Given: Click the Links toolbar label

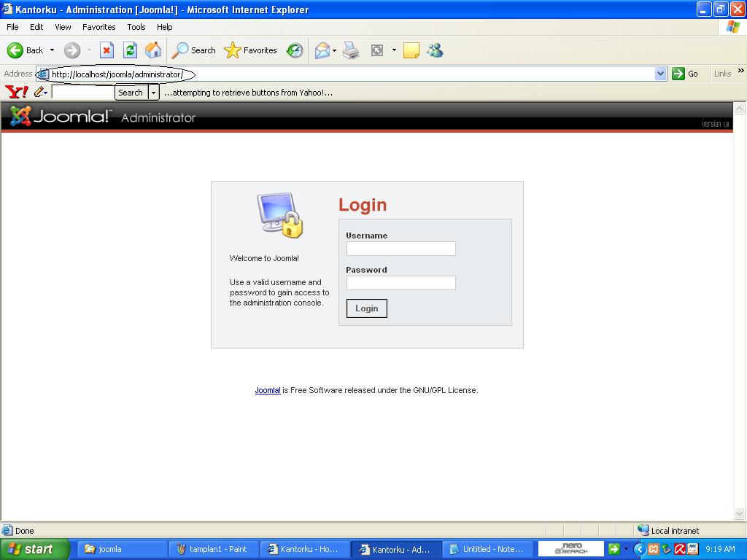Looking at the screenshot, I should [x=722, y=74].
